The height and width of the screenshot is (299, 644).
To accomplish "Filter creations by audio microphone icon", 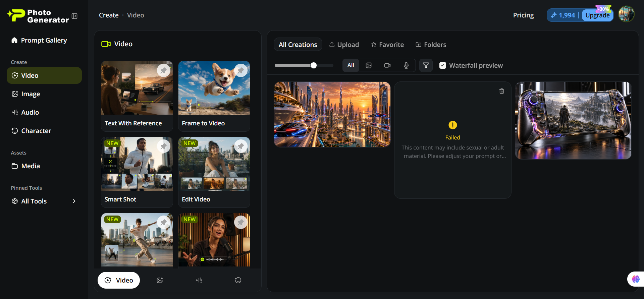I will pos(406,65).
